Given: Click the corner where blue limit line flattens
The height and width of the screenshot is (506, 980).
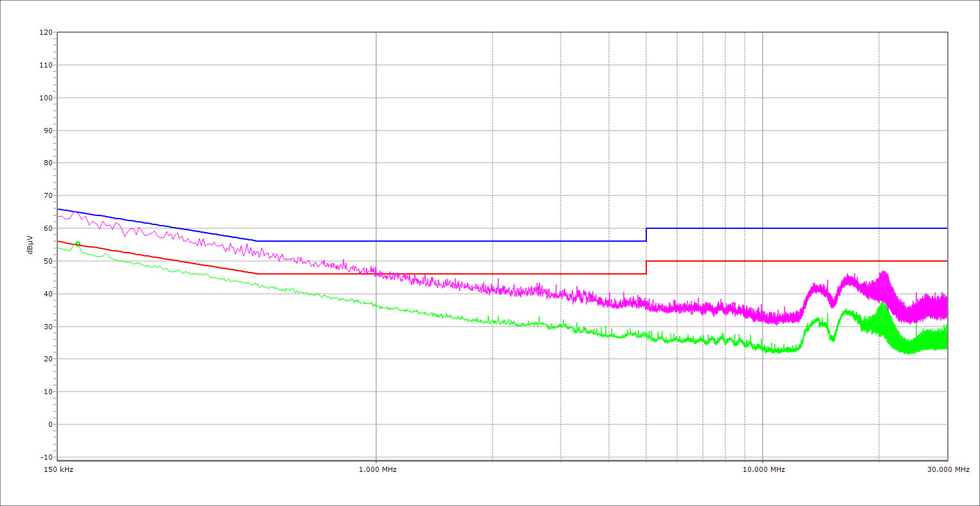Looking at the screenshot, I should click(x=257, y=241).
